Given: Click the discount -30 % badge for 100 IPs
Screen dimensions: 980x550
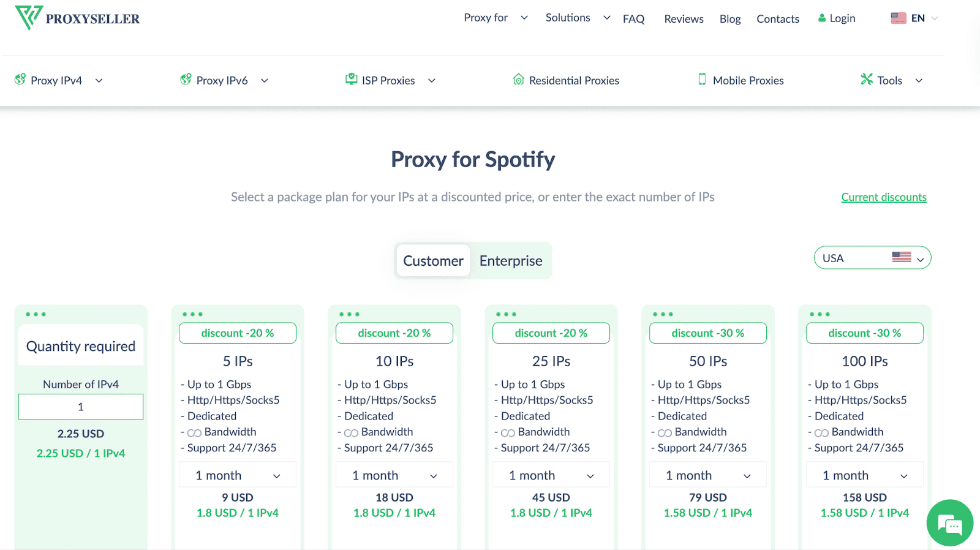Looking at the screenshot, I should coord(865,333).
